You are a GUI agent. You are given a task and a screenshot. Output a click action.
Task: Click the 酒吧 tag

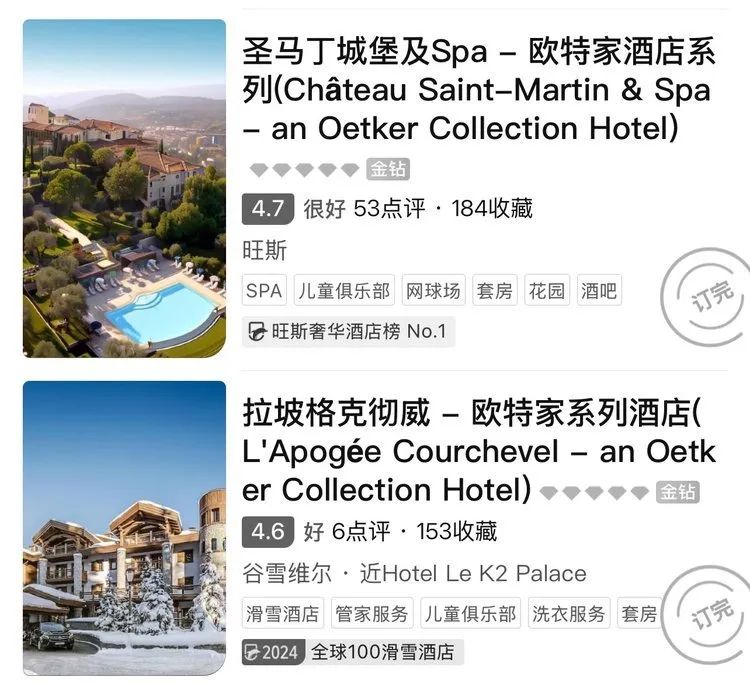pos(599,290)
